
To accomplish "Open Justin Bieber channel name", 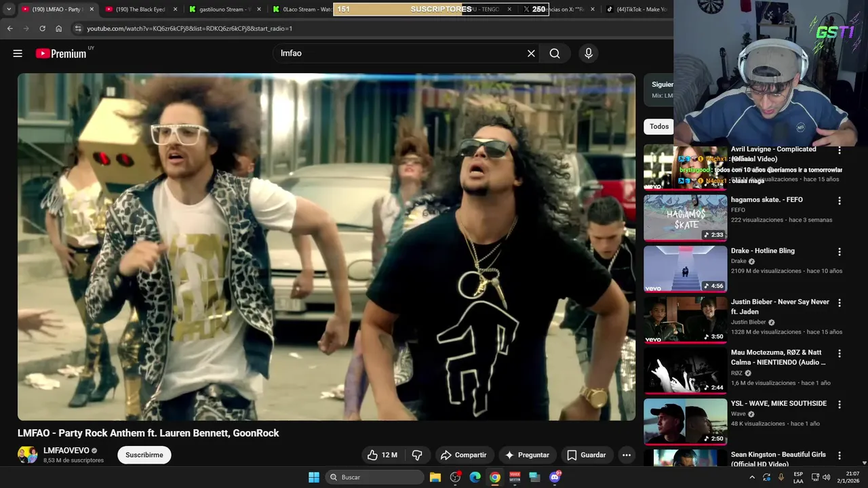I will [749, 322].
